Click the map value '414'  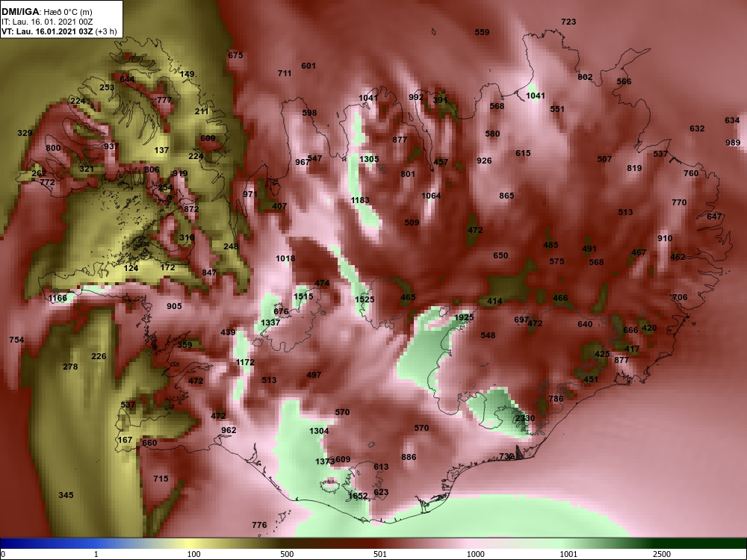tap(495, 302)
